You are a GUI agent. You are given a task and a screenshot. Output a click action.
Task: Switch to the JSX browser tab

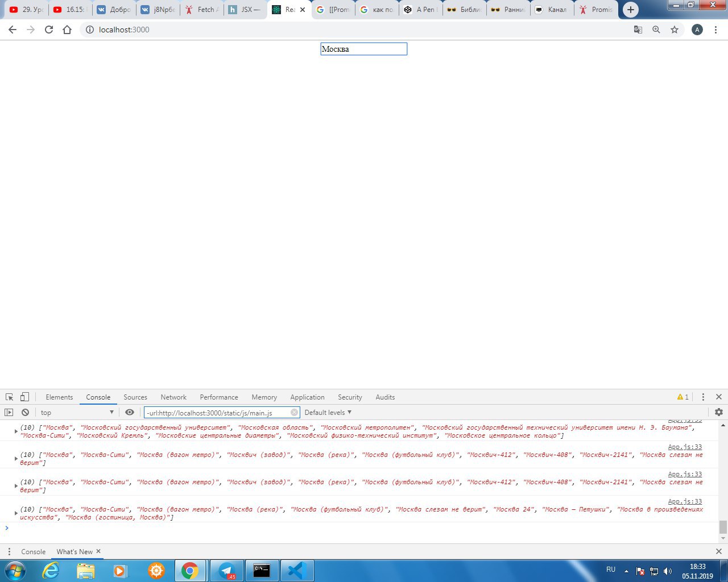[245, 10]
